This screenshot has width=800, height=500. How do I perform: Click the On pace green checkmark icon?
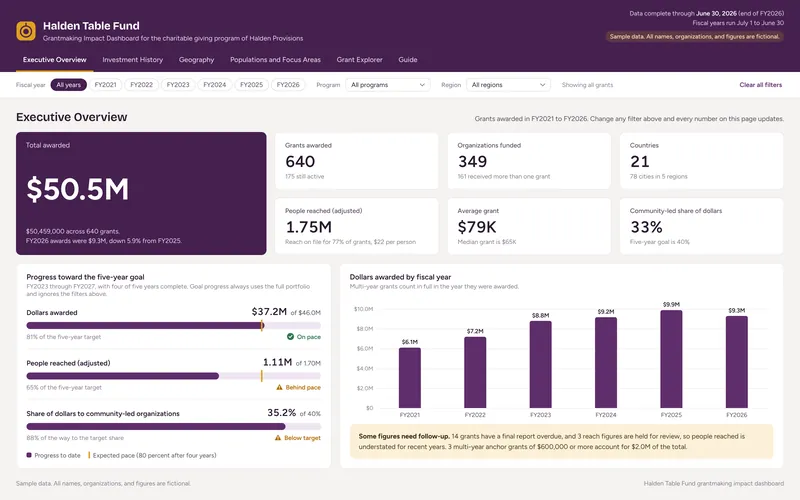(290, 337)
